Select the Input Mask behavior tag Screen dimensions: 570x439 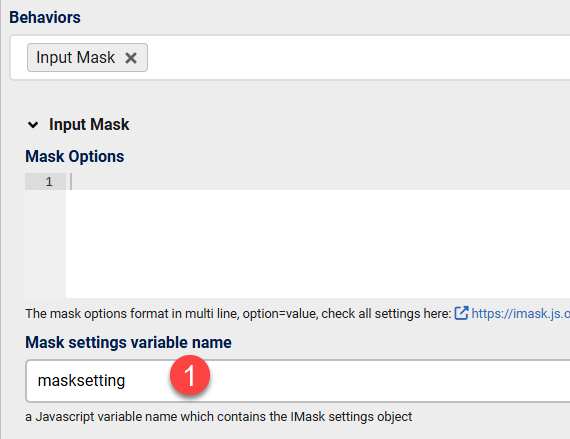point(76,57)
